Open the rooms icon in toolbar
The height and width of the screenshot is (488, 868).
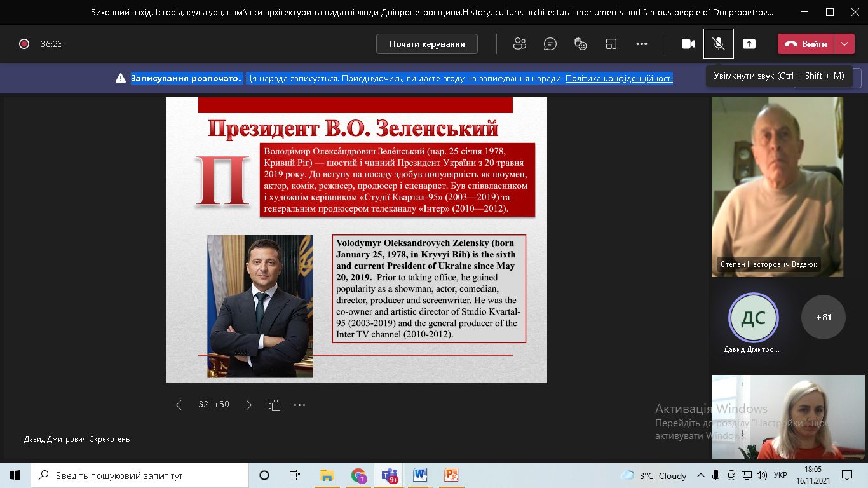click(611, 44)
